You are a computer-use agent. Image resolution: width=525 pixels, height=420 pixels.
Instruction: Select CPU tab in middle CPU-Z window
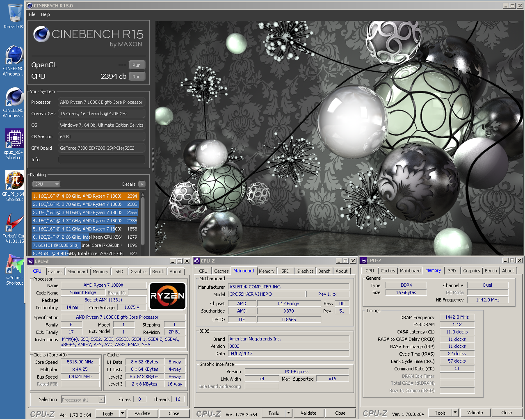203,271
